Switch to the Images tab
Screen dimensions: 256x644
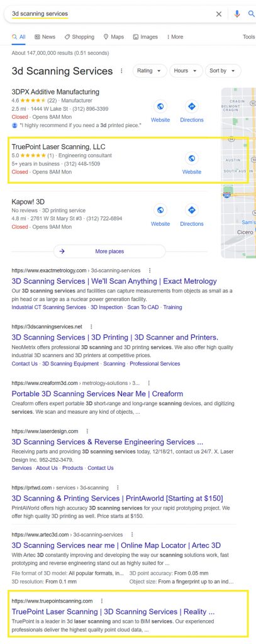pyautogui.click(x=145, y=37)
